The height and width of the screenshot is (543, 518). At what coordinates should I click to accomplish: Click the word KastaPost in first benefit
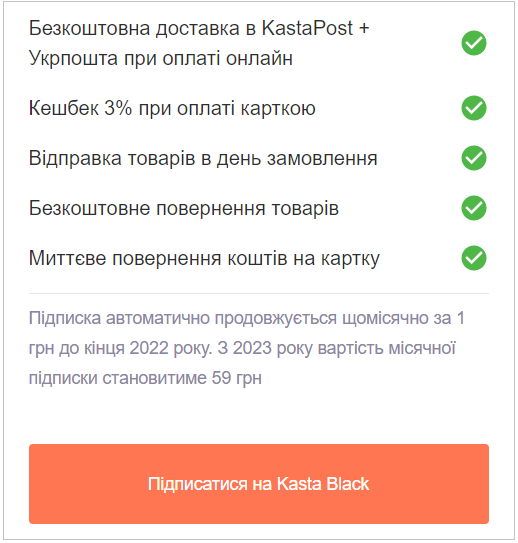pos(307,28)
